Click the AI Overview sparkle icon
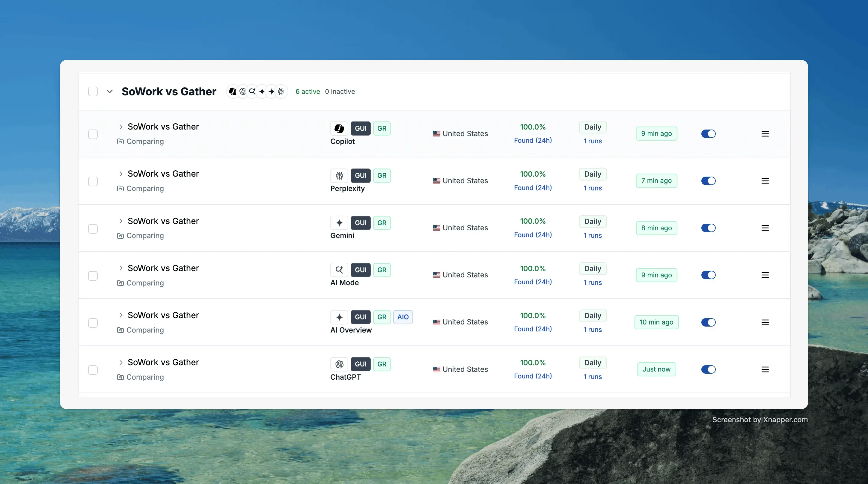 click(339, 317)
